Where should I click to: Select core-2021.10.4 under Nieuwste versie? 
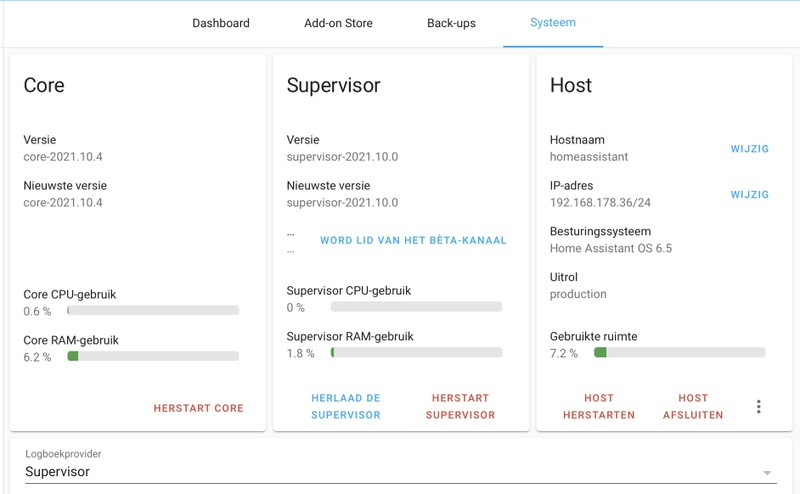tap(63, 203)
